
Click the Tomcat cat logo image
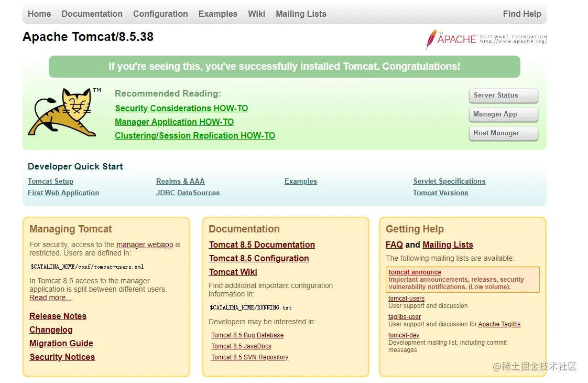click(64, 112)
